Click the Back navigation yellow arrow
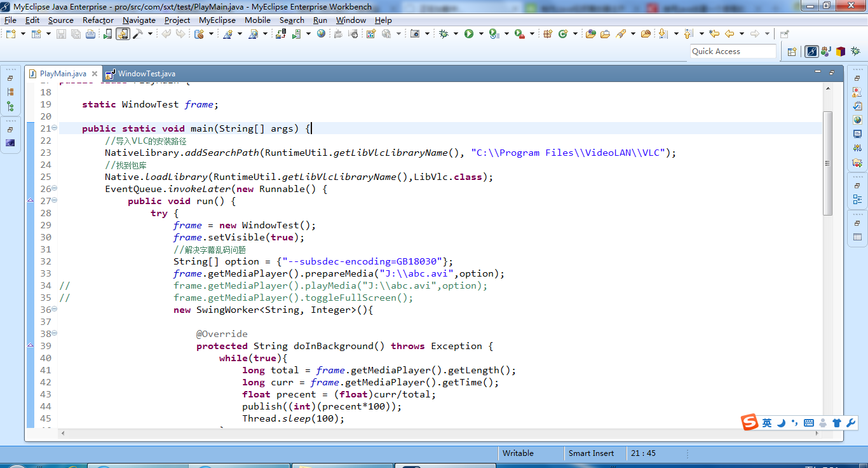This screenshot has height=468, width=868. coord(729,34)
